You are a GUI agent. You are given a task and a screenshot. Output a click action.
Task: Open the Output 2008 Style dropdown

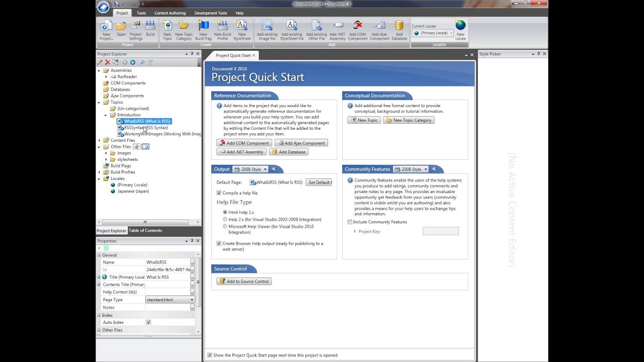pyautogui.click(x=250, y=169)
